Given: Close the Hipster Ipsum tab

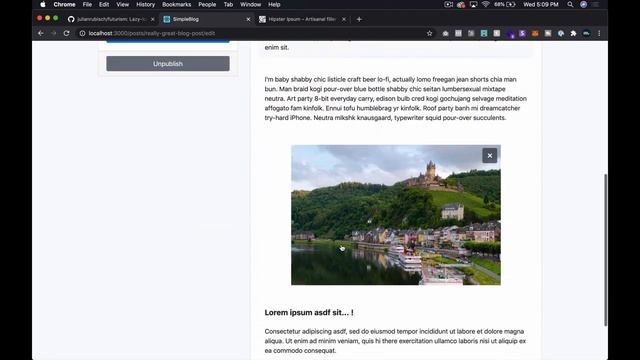Looking at the screenshot, I should (x=344, y=19).
